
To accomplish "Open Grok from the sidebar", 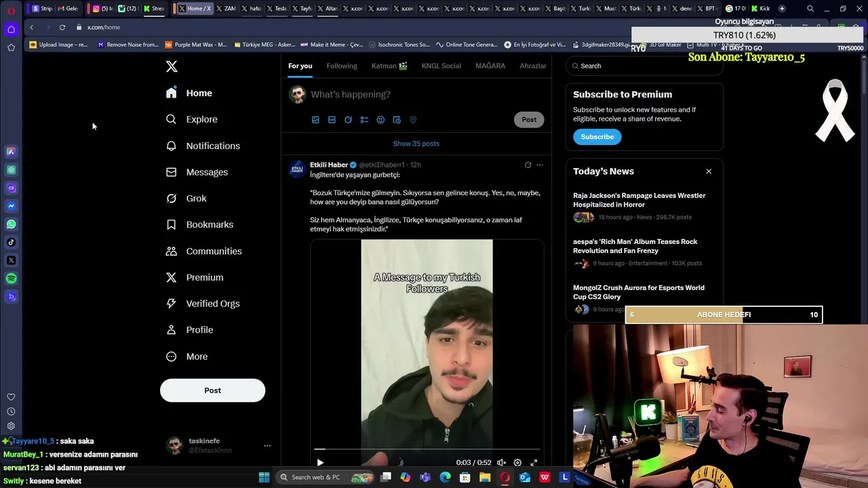I will (x=186, y=199).
